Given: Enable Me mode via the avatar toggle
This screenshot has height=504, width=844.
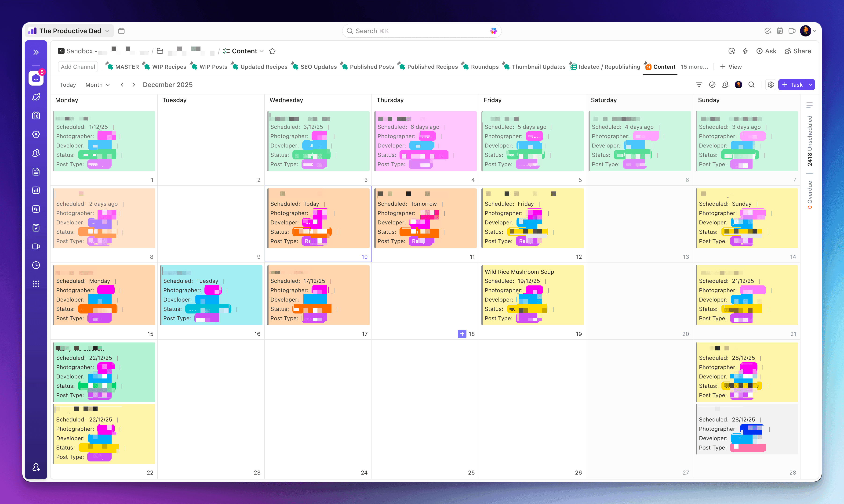Looking at the screenshot, I should pyautogui.click(x=738, y=85).
